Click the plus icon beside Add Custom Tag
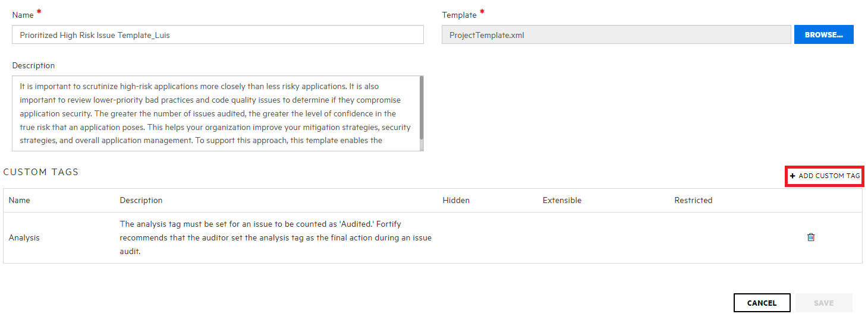Image resolution: width=868 pixels, height=317 pixels. pyautogui.click(x=792, y=176)
